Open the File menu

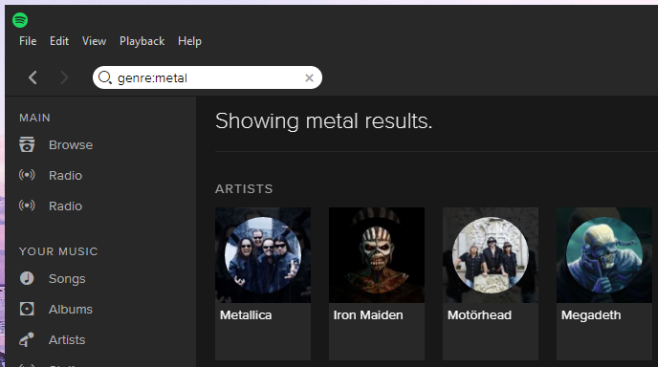pos(28,41)
